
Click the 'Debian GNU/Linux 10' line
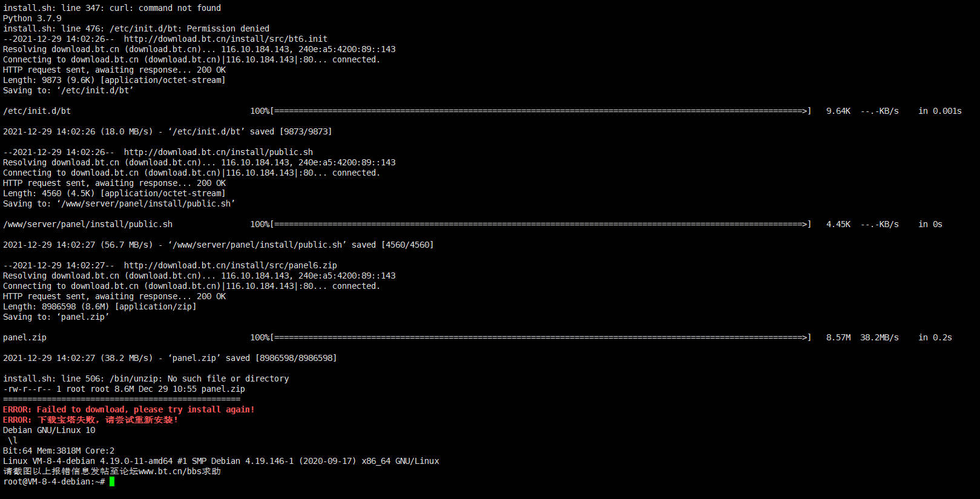(49, 430)
